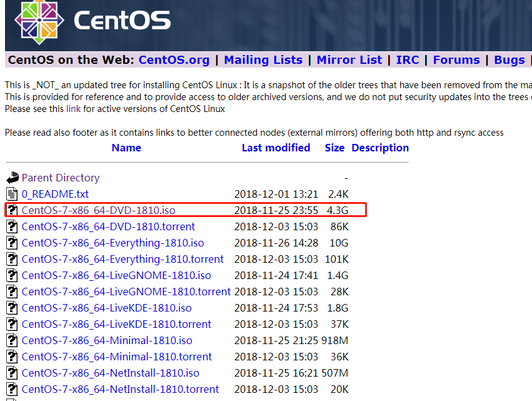Viewport: 532px width, 401px height.
Task: Sort the listing by Last modified
Action: [276, 148]
